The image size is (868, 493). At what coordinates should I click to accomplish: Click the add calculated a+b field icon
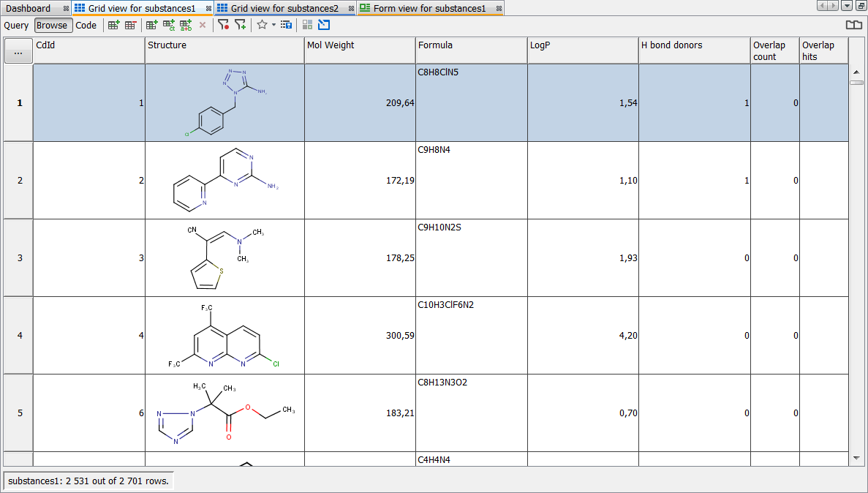186,25
